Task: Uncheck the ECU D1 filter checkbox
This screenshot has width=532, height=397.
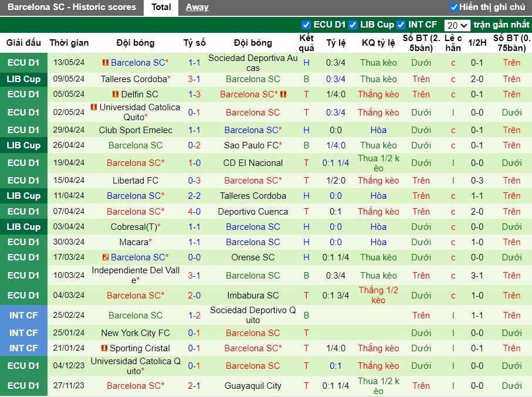Action: (x=306, y=25)
